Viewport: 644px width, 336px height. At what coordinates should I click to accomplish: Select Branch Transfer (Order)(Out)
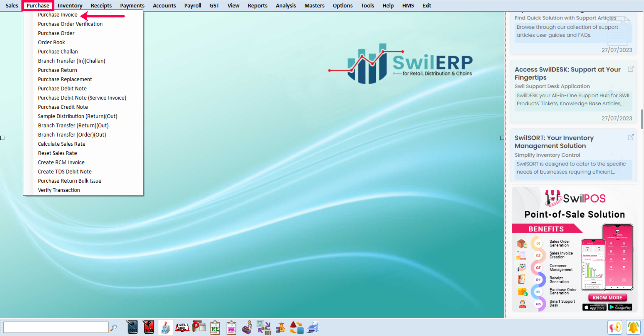coord(72,135)
